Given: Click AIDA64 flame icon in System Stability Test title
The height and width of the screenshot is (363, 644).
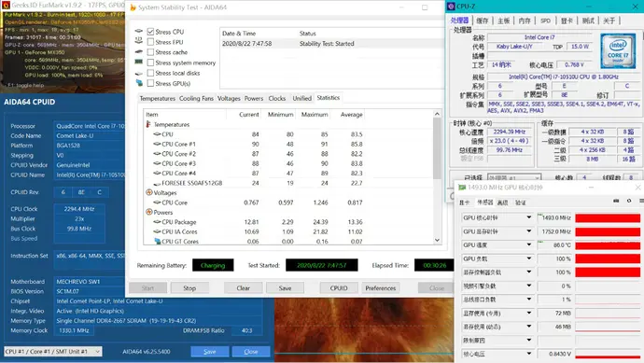Looking at the screenshot, I should 133,7.
